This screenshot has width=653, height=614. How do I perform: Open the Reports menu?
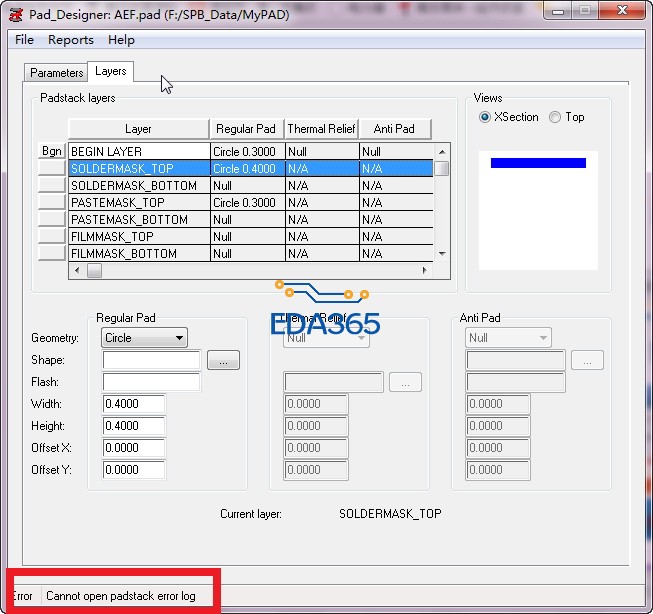[71, 40]
